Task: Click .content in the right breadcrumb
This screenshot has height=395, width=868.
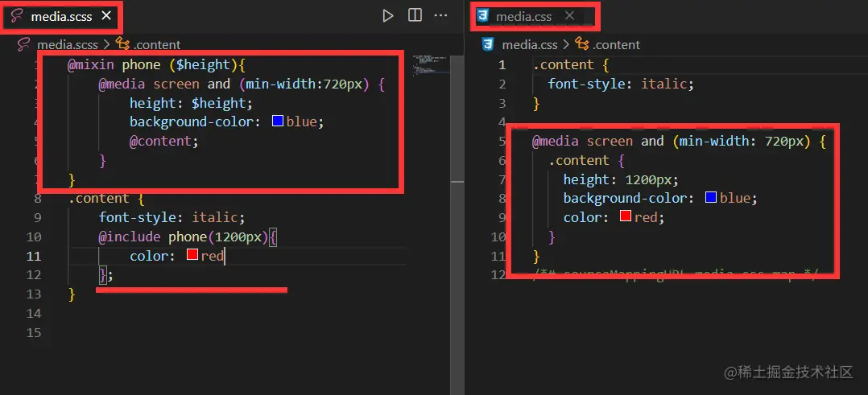Action: 616,45
